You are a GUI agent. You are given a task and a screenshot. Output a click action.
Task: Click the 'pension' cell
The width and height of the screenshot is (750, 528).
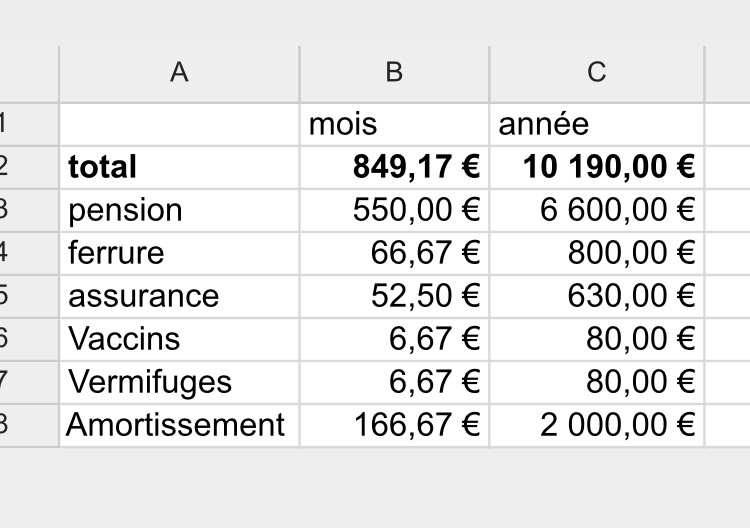pyautogui.click(x=179, y=210)
